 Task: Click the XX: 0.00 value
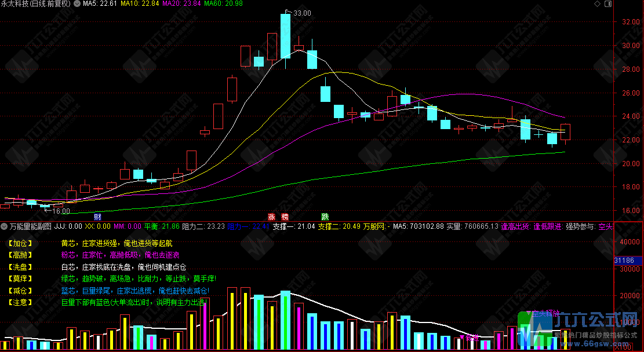click(98, 226)
